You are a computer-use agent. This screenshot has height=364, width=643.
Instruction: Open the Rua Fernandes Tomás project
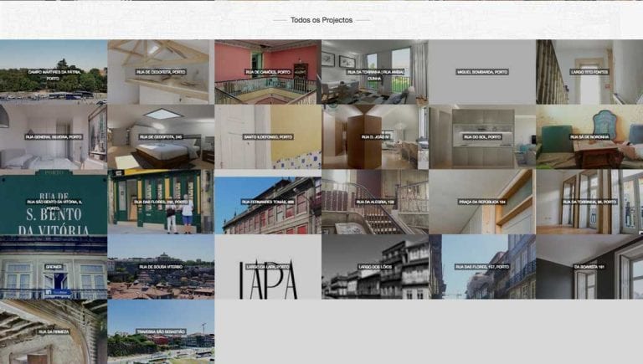point(268,202)
